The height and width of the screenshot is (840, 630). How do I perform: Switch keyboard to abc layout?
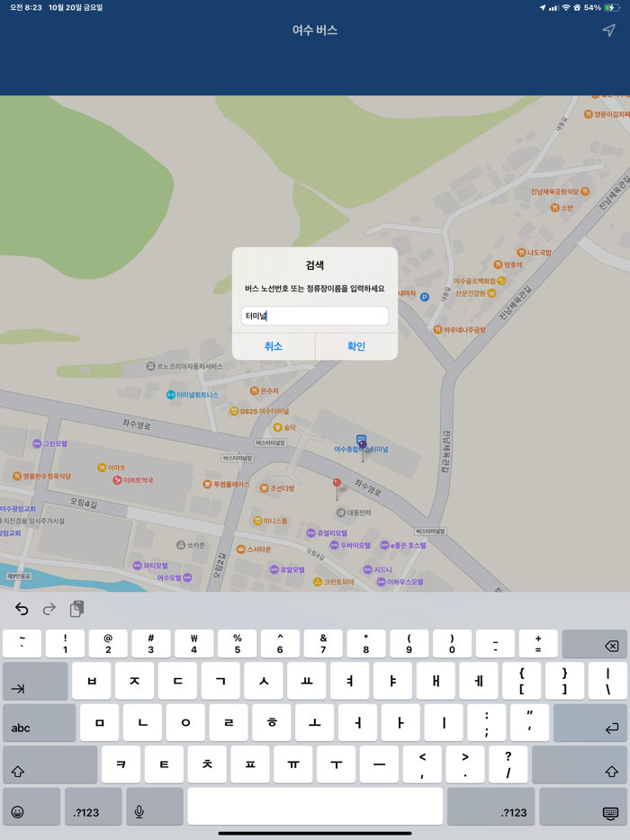click(39, 723)
